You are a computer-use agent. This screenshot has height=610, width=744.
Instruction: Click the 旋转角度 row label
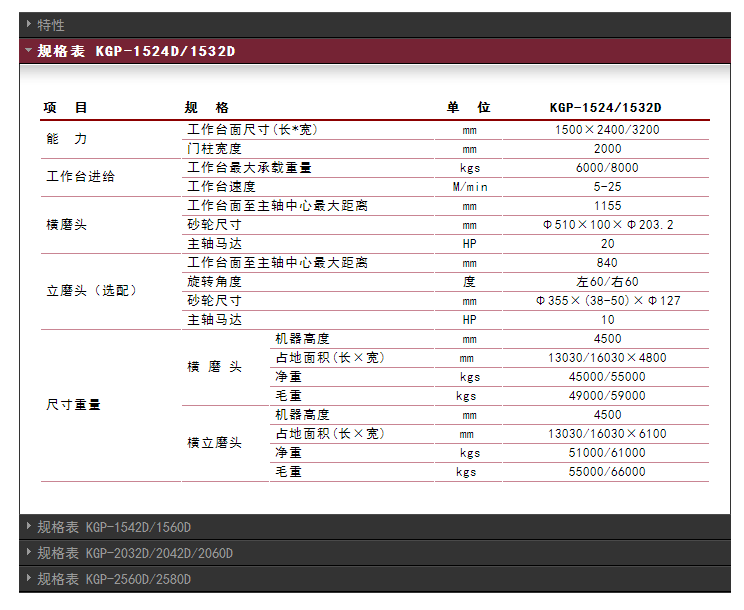click(x=214, y=282)
